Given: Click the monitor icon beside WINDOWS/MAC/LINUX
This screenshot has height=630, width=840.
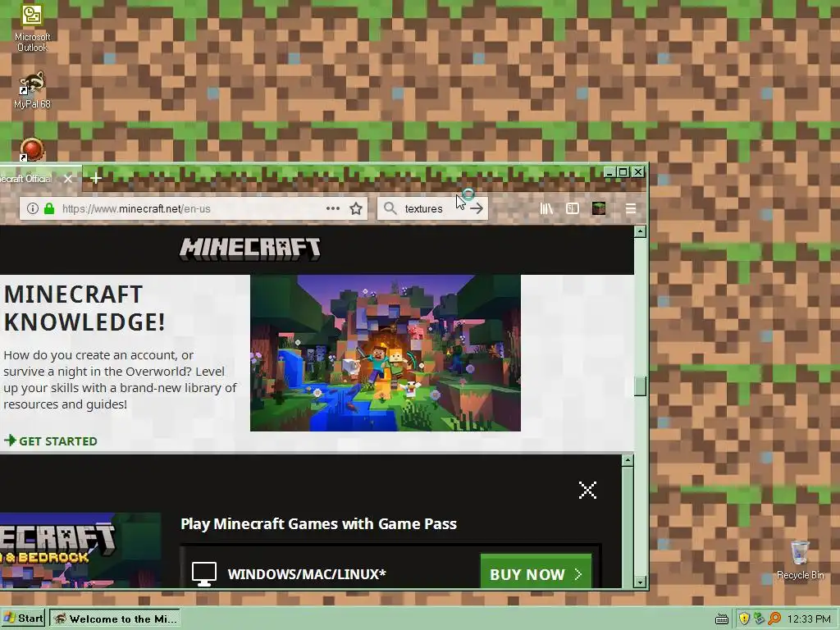Looking at the screenshot, I should click(x=204, y=573).
